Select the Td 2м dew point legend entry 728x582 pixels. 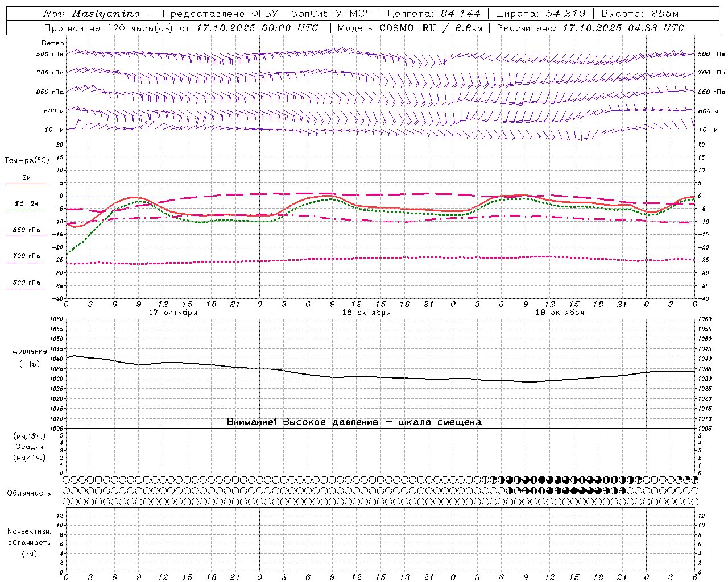pyautogui.click(x=26, y=203)
